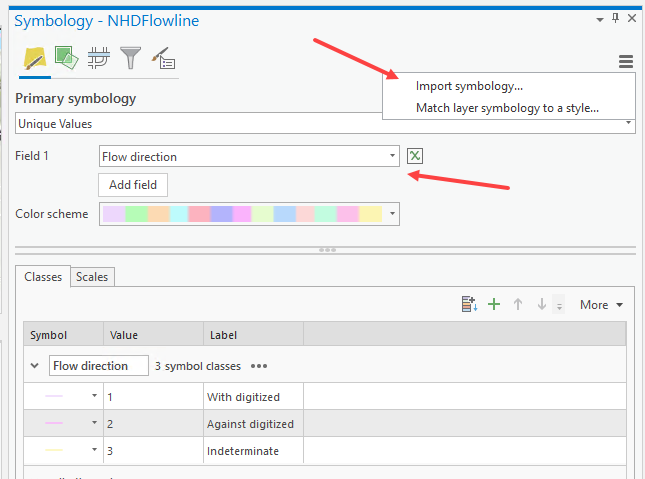Click the Add field button
This screenshot has height=479, width=645.
coord(133,185)
